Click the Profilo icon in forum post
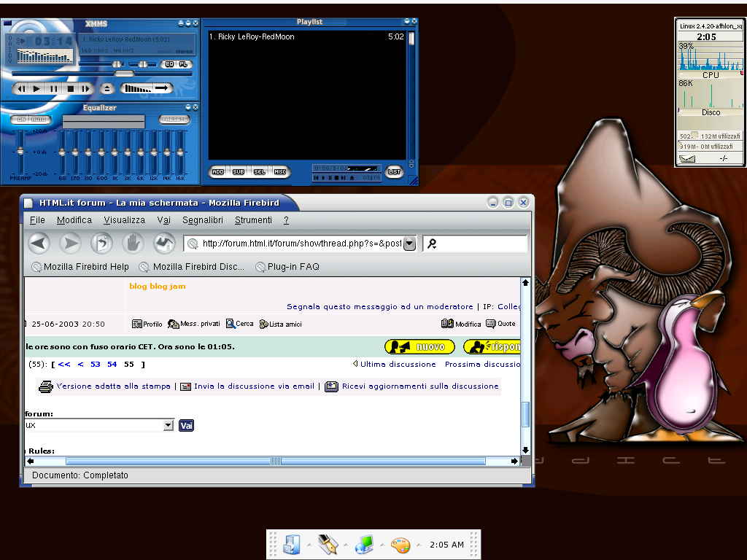 147,324
